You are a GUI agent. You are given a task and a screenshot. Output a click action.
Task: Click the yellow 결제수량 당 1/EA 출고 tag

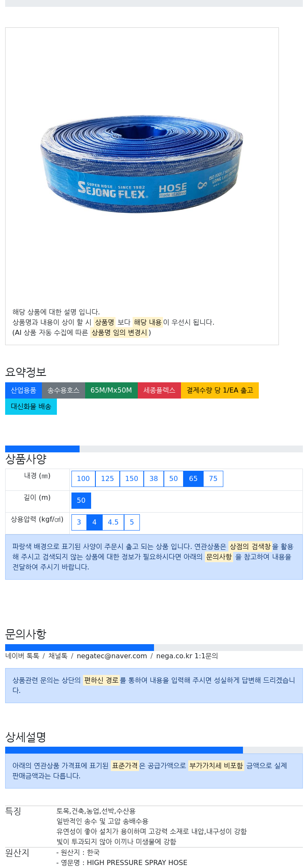[220, 390]
